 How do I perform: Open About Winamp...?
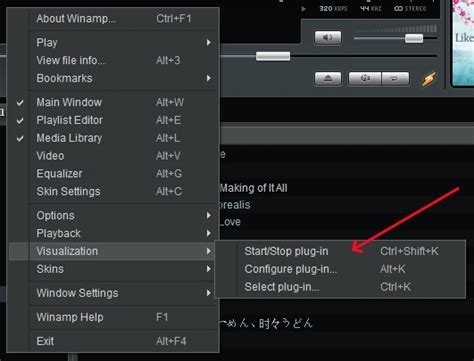114,19
